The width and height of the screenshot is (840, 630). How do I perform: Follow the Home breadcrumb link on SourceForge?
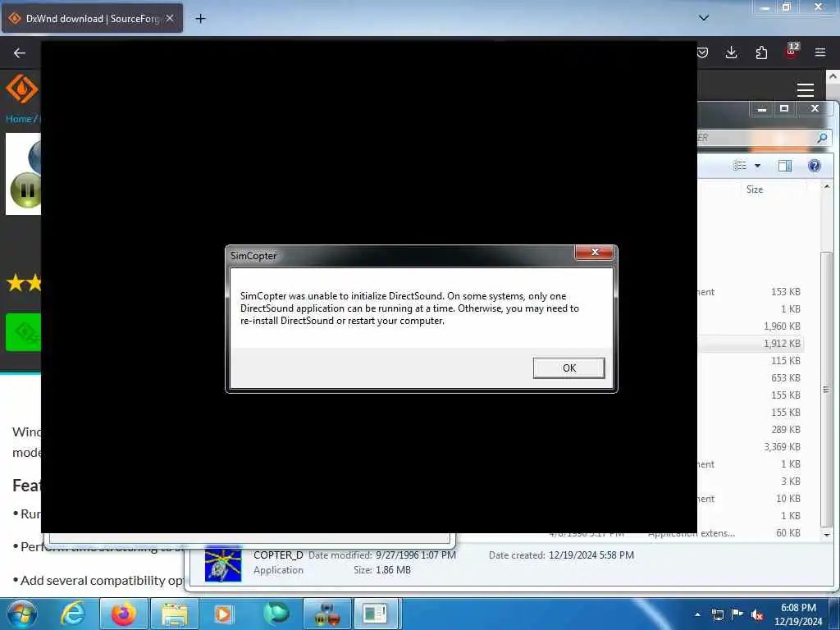[19, 119]
